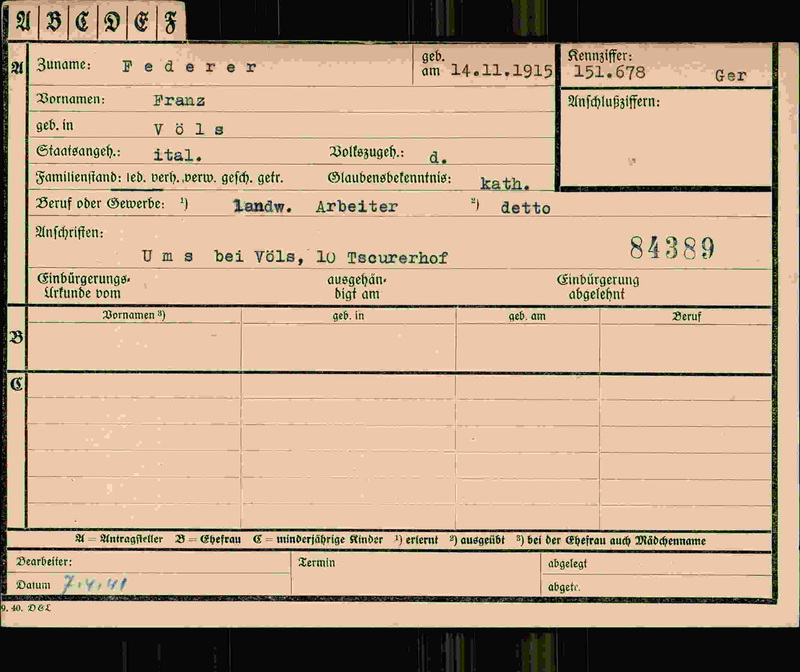800x672 pixels.
Task: Click the index tab letter A
Action: [23, 21]
